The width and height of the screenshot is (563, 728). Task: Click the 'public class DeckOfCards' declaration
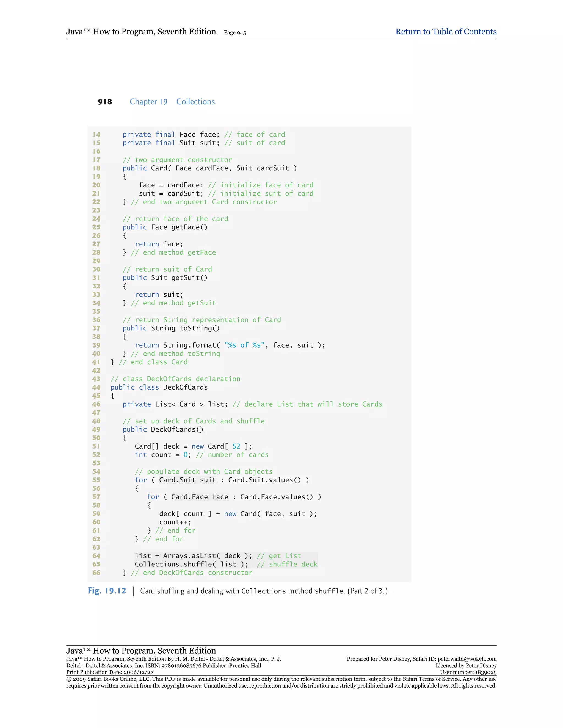pyautogui.click(x=159, y=387)
